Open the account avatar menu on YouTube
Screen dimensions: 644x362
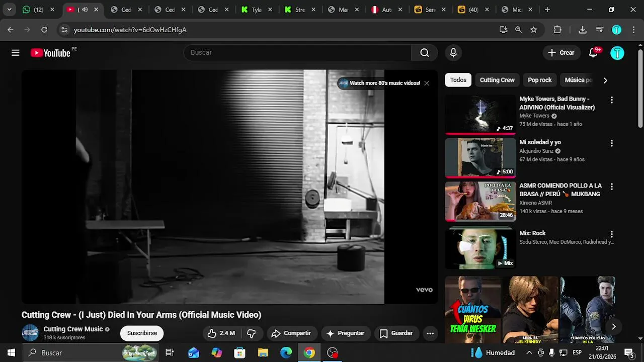pos(617,53)
